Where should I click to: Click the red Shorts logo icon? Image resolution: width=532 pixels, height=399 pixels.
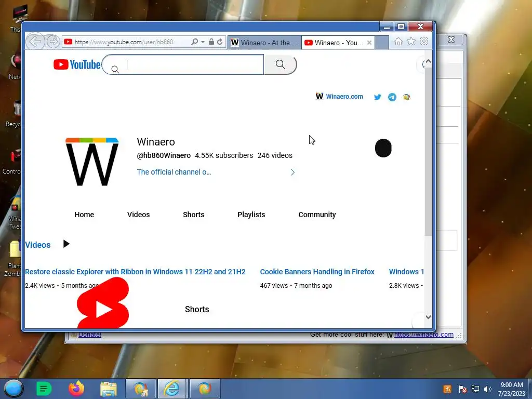tap(103, 303)
